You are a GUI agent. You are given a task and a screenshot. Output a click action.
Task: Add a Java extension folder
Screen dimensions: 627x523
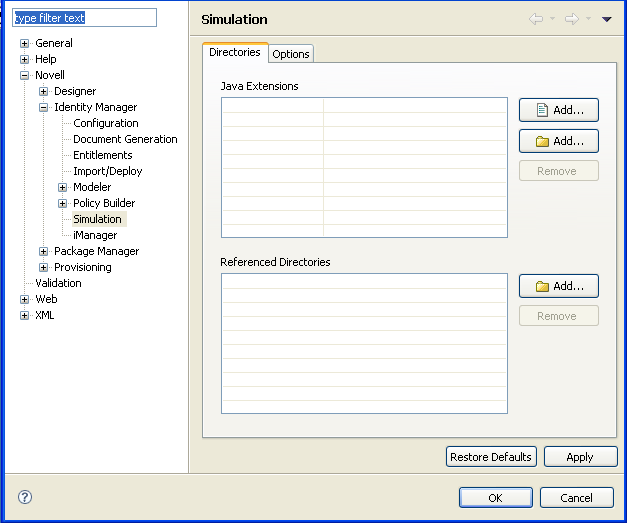tap(559, 141)
